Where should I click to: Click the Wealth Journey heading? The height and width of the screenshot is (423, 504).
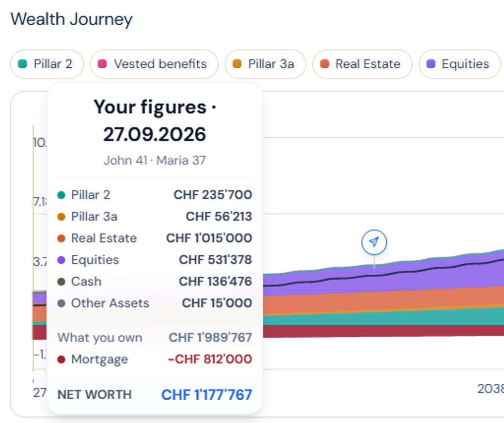click(72, 19)
